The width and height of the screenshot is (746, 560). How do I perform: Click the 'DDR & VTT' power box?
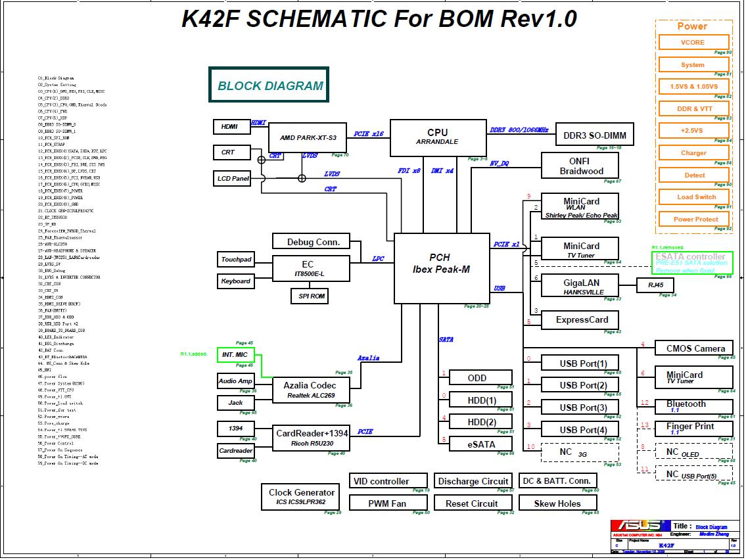point(693,108)
